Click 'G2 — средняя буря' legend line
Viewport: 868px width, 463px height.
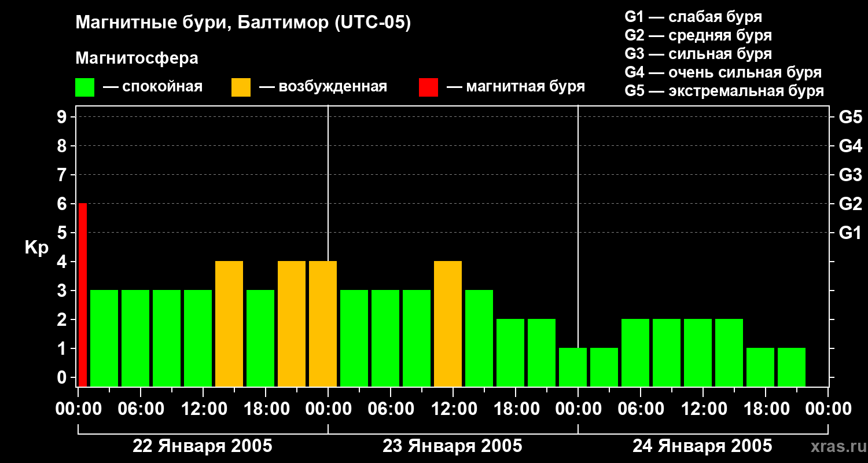698,35
